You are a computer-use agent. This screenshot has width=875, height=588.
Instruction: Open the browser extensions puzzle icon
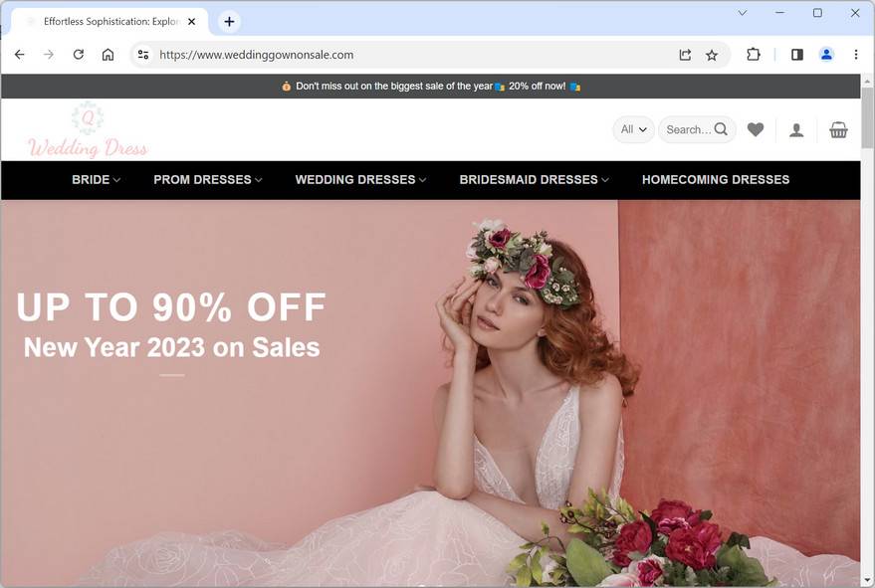click(754, 55)
